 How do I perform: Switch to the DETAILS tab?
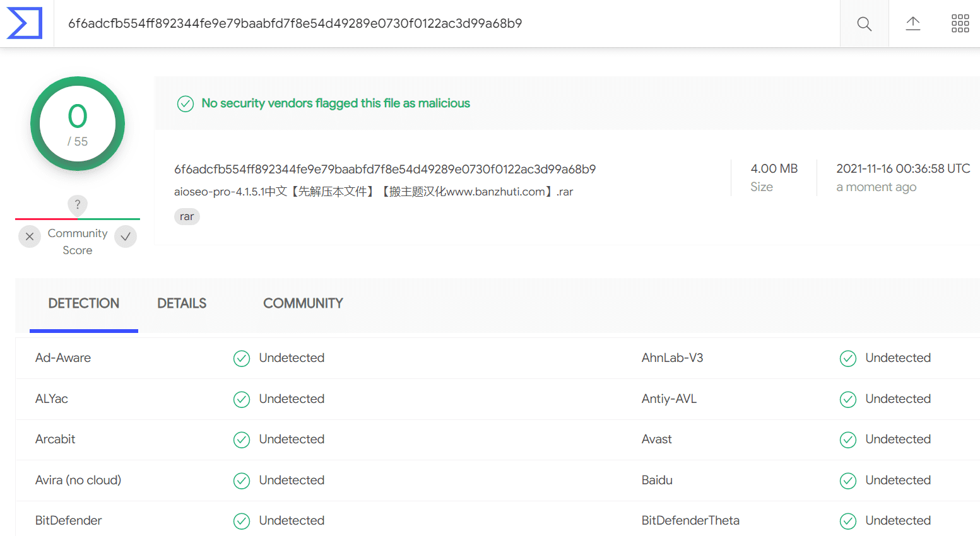tap(182, 303)
